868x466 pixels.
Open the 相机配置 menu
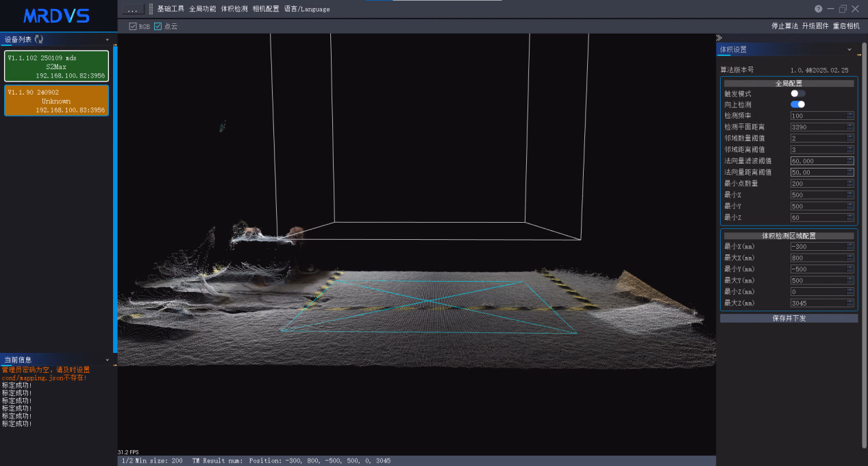pos(266,9)
